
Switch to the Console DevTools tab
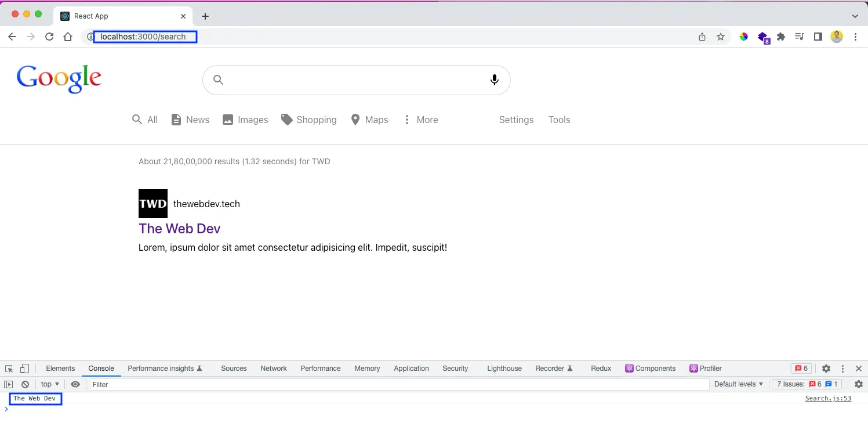point(101,369)
